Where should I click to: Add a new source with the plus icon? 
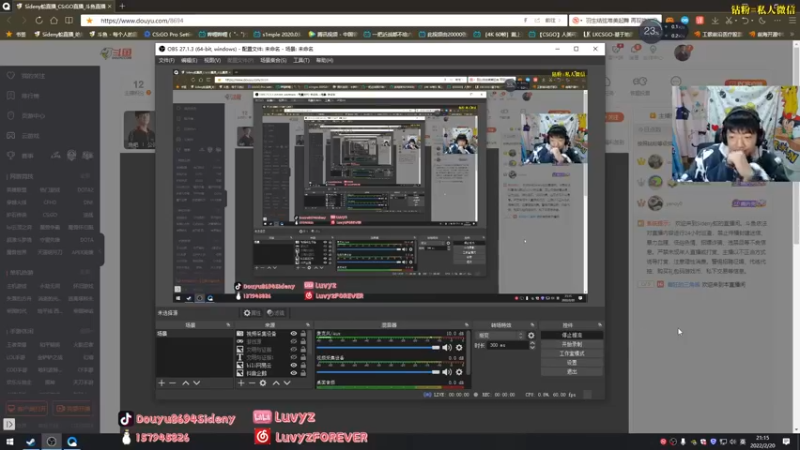(241, 383)
